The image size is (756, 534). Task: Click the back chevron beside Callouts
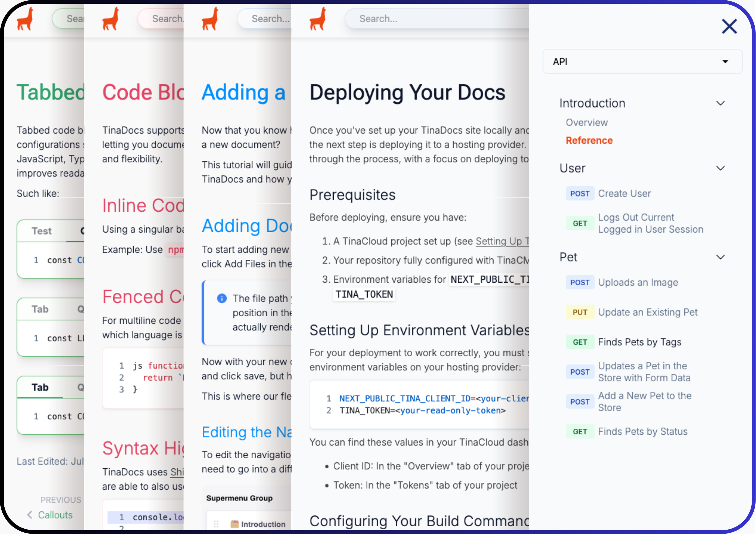(30, 515)
